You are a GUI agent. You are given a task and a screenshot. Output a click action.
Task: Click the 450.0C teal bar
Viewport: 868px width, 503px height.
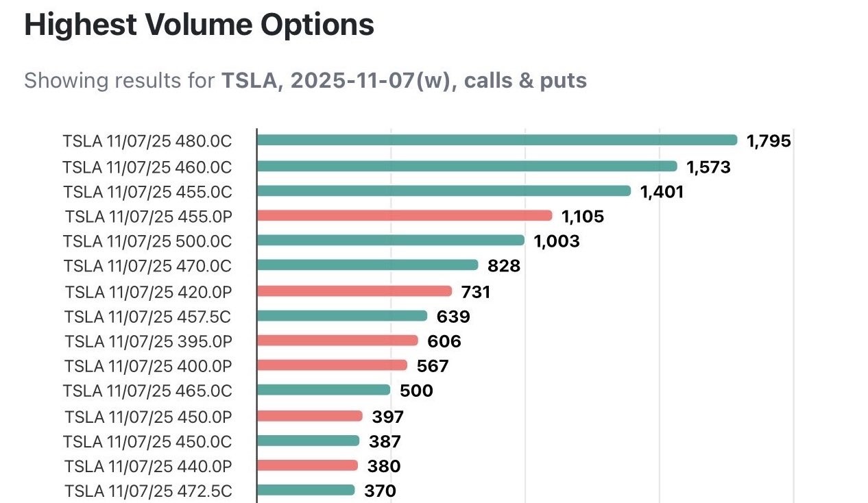click(309, 440)
